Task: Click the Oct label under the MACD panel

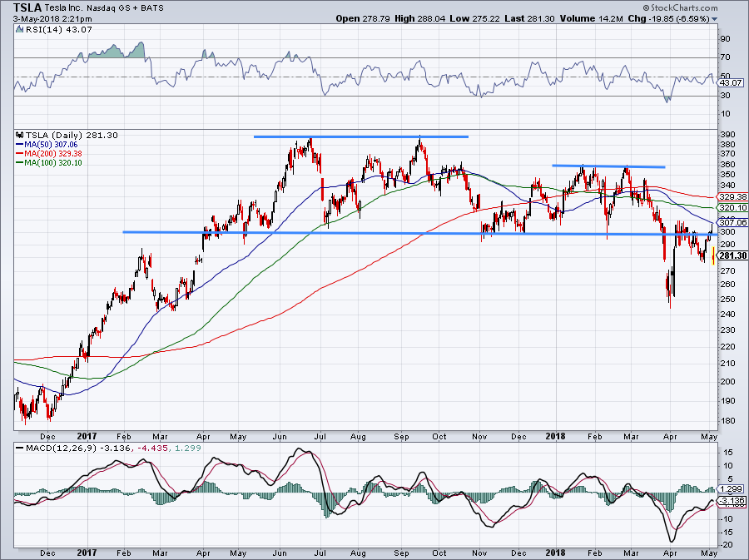Action: point(439,553)
